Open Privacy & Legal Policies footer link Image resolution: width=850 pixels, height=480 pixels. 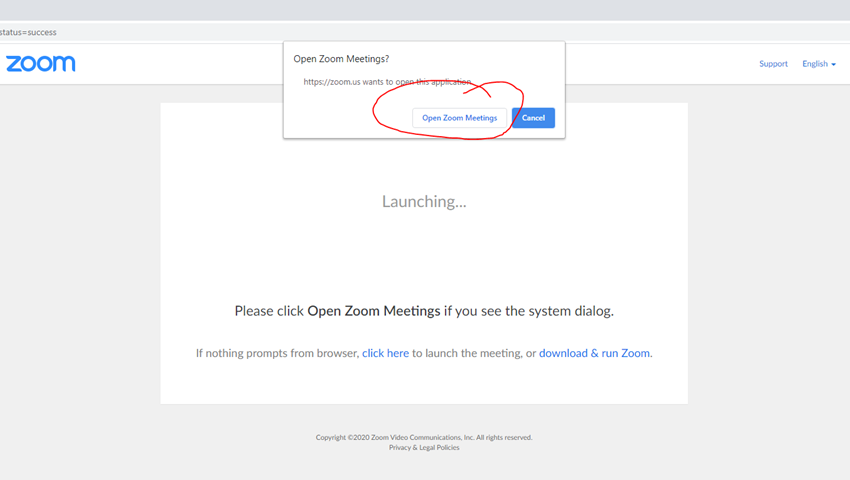424,448
